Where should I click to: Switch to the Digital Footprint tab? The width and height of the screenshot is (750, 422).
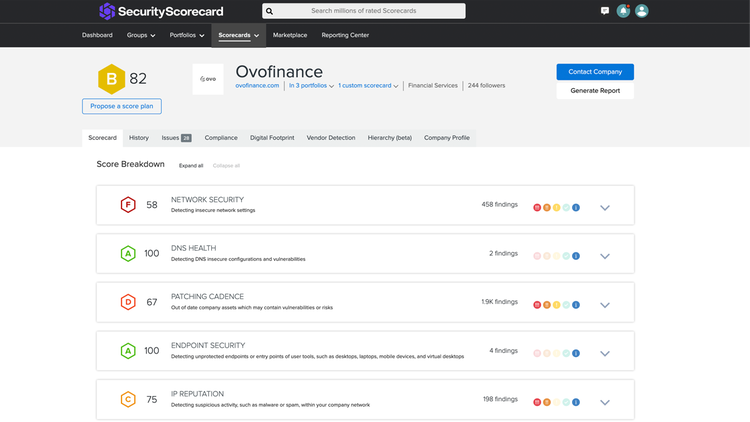[272, 138]
